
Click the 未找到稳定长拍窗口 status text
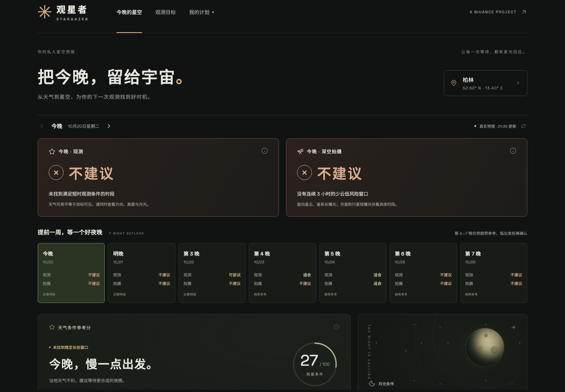coord(71,347)
